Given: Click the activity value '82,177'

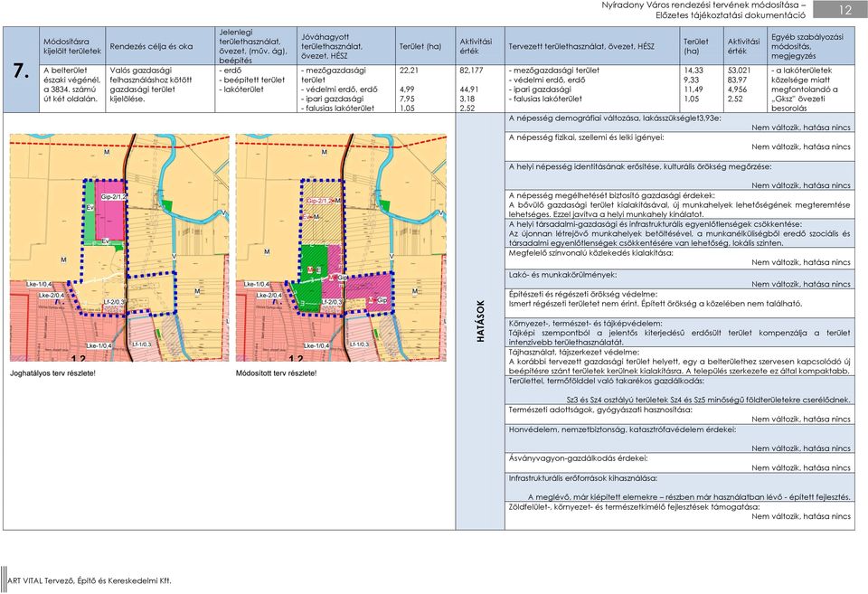Looking at the screenshot, I should pyautogui.click(x=471, y=71).
